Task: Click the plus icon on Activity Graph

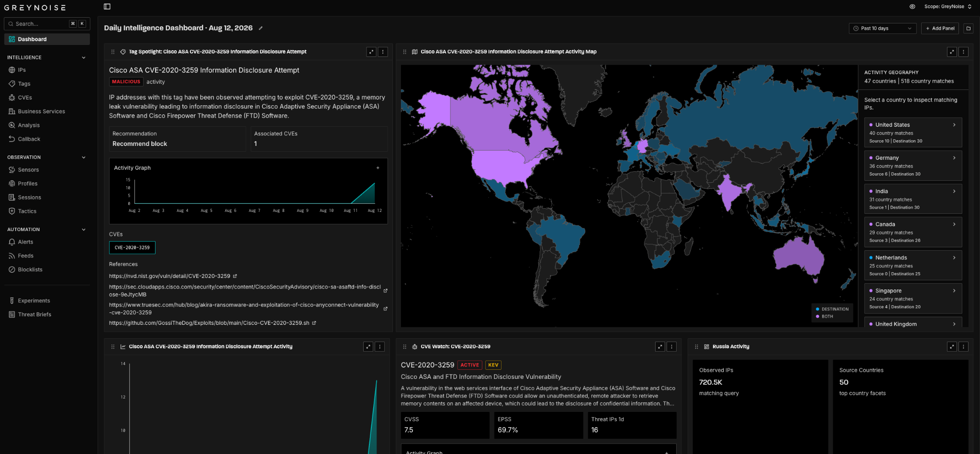Action: tap(378, 168)
